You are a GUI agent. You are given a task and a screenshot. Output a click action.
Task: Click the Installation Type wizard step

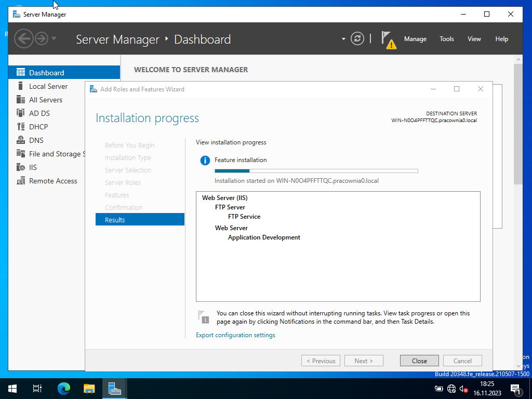(128, 158)
